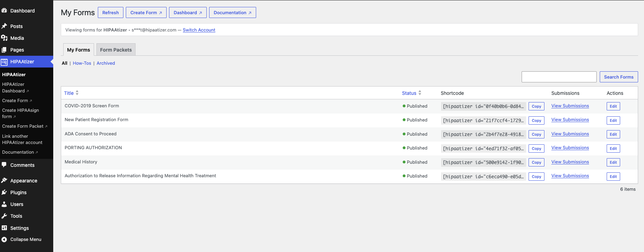Open Create Form top button

click(x=146, y=12)
